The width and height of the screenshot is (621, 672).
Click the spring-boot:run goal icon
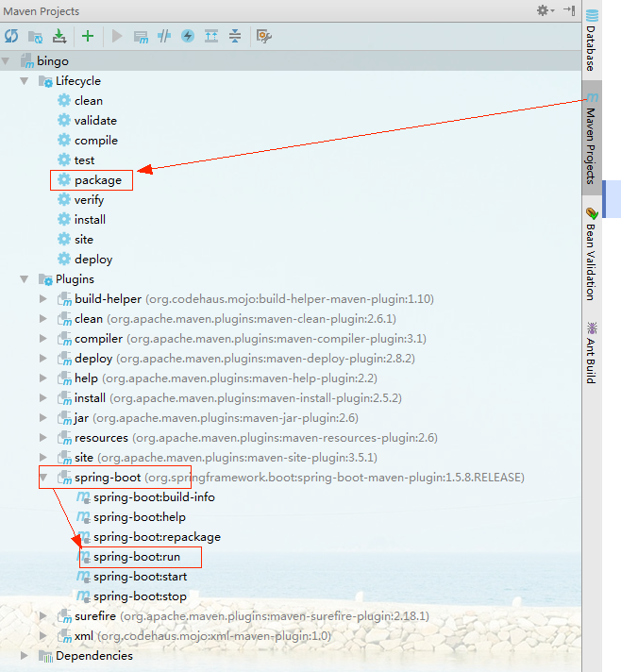83,557
